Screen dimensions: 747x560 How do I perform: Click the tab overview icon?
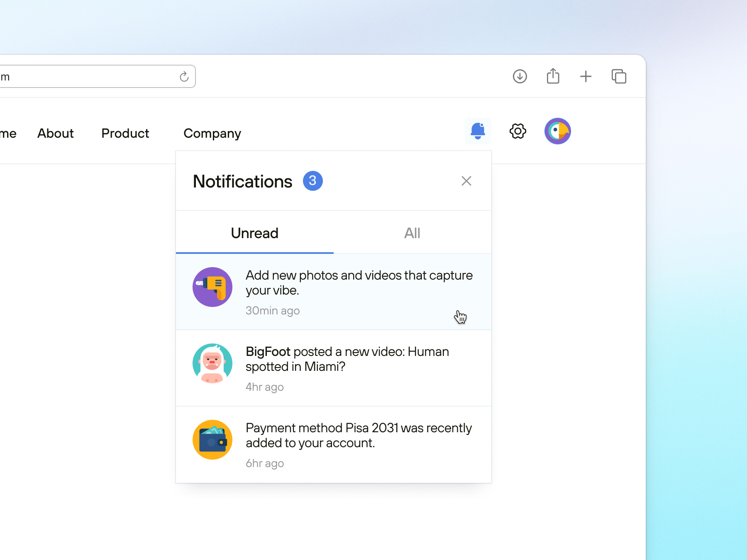click(619, 76)
